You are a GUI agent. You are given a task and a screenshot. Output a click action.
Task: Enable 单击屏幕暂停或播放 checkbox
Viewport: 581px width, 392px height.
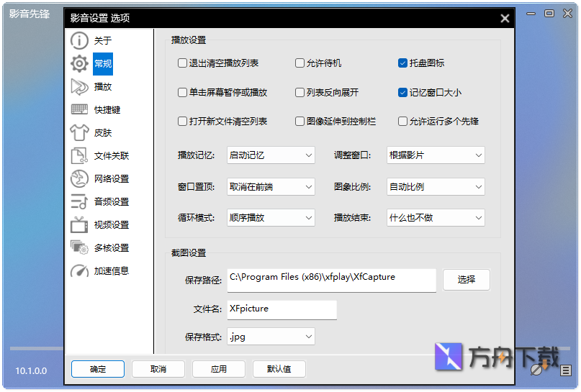tap(182, 92)
